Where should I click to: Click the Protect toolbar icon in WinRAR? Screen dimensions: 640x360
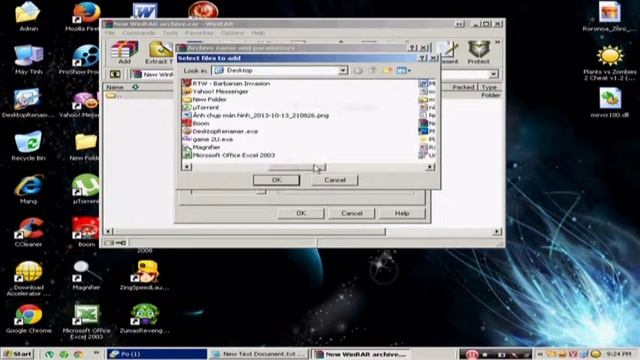click(x=478, y=52)
